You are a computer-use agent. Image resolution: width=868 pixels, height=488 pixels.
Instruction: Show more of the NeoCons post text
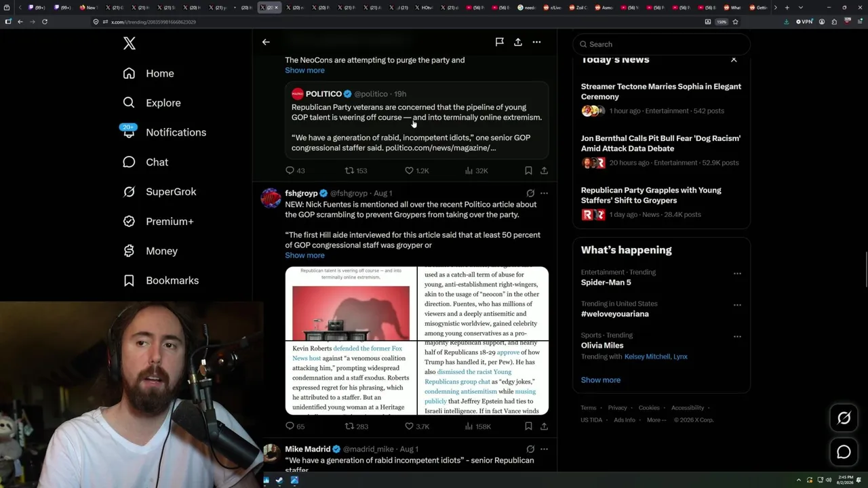pyautogui.click(x=304, y=70)
